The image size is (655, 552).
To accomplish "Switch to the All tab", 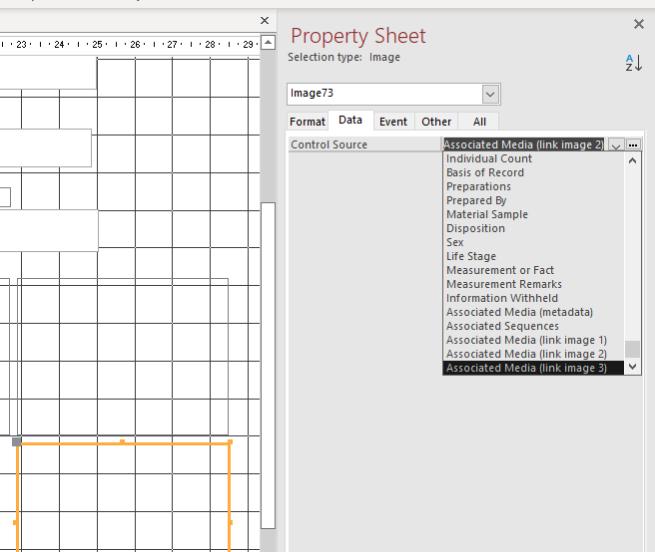I will (x=480, y=122).
